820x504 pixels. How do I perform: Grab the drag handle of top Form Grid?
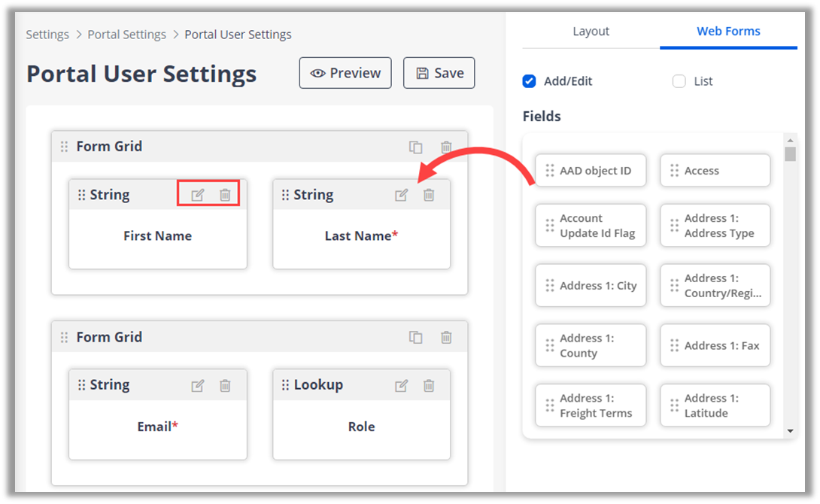tap(64, 147)
